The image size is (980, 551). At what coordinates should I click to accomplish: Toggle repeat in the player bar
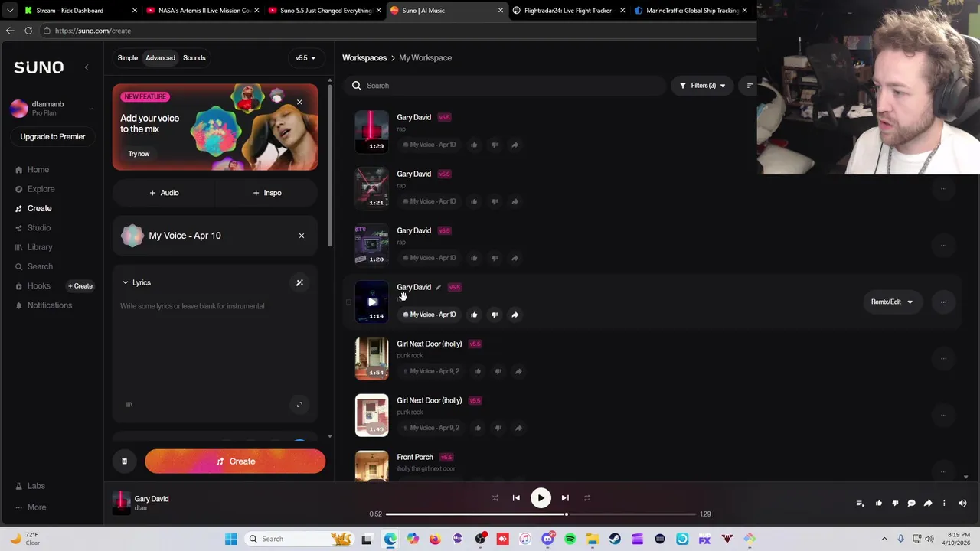click(x=586, y=498)
